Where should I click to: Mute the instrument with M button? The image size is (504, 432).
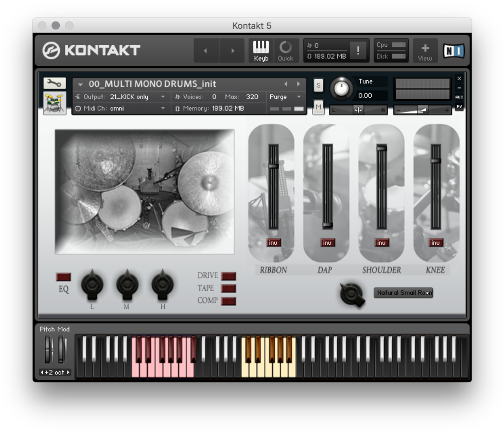click(x=318, y=106)
